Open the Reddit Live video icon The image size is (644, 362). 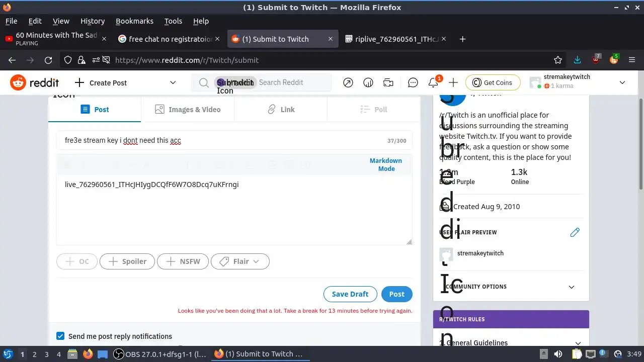point(388,82)
